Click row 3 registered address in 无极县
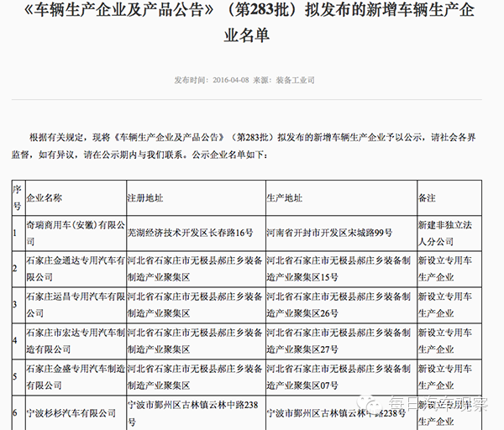Image resolution: width=504 pixels, height=430 pixels. click(195, 305)
